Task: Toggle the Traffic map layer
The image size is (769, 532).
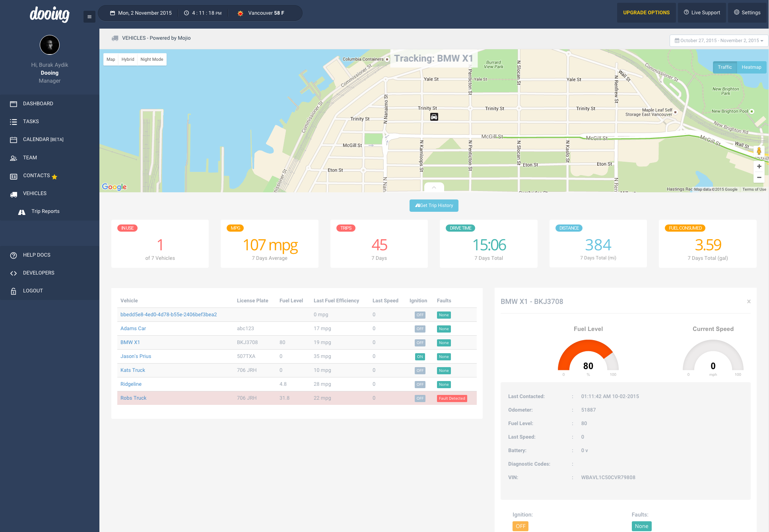Action: click(x=724, y=67)
